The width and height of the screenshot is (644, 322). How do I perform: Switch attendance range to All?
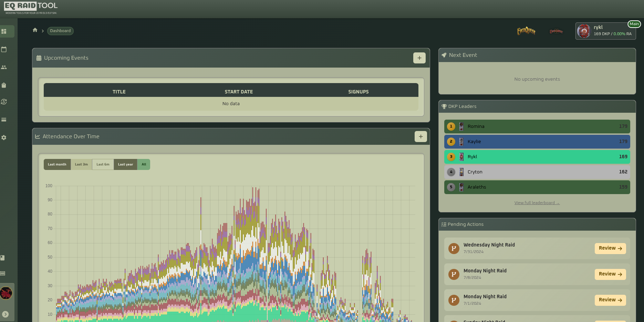pyautogui.click(x=144, y=164)
